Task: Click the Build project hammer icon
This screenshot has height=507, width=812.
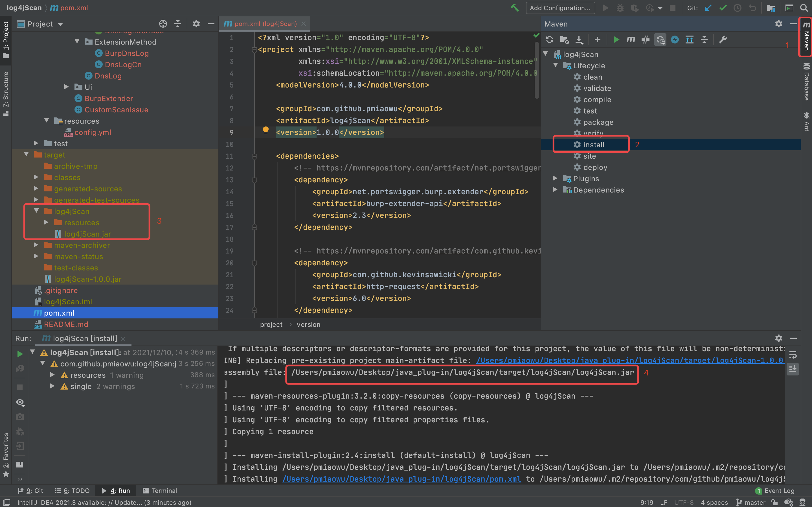Action: [x=515, y=8]
